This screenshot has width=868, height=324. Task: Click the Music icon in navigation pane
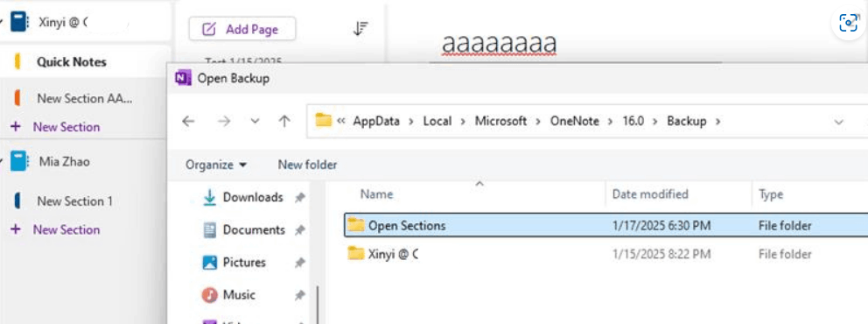coord(209,295)
